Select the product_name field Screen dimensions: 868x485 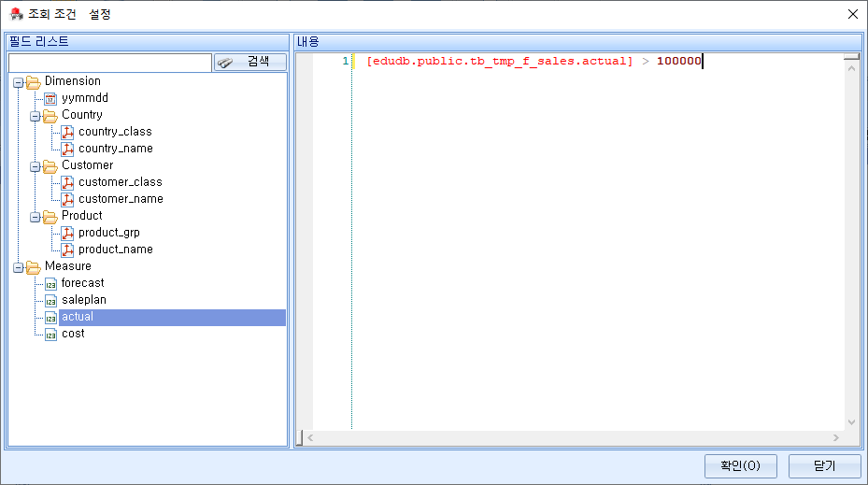point(116,250)
